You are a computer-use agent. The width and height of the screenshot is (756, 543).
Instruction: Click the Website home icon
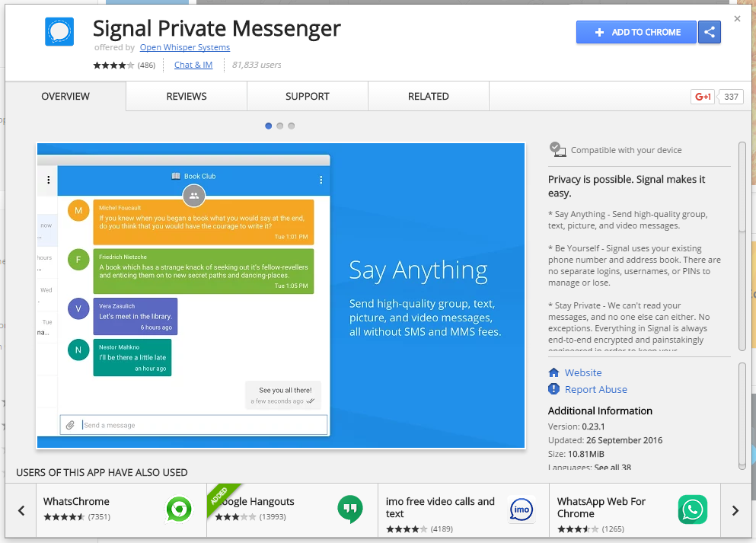tap(553, 372)
